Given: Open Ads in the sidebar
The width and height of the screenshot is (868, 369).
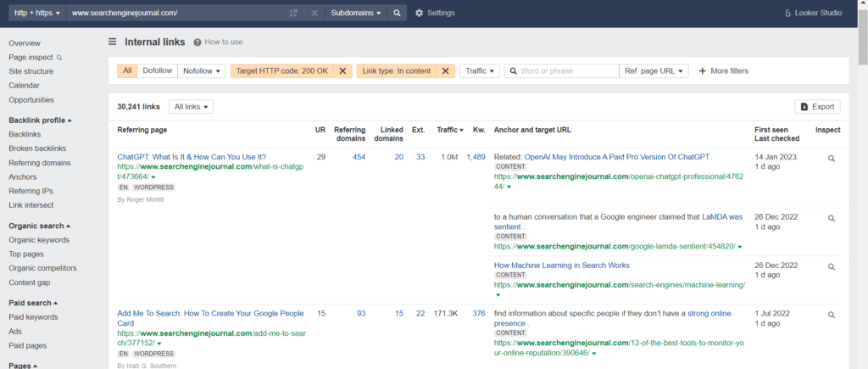Looking at the screenshot, I should pyautogui.click(x=15, y=332).
